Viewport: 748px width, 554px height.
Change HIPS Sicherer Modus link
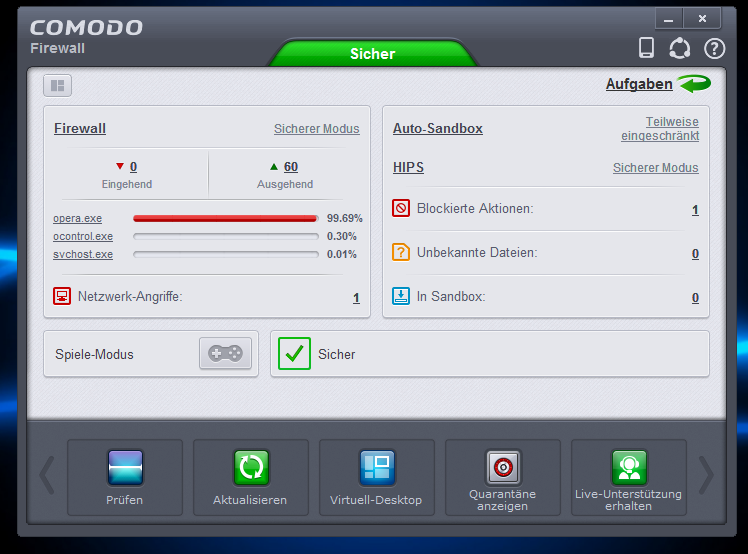tap(655, 168)
